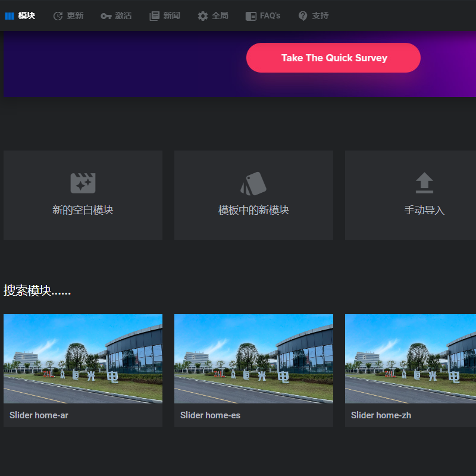Create 新的空白模块 new blank module
This screenshot has width=476, height=476.
[x=83, y=195]
